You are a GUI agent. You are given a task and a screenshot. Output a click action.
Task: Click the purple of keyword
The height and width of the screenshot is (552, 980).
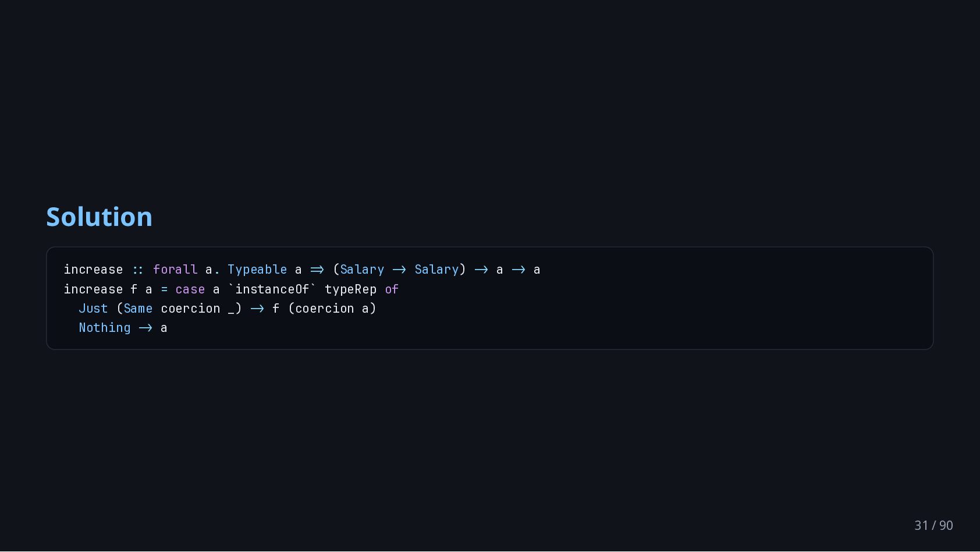(x=392, y=289)
